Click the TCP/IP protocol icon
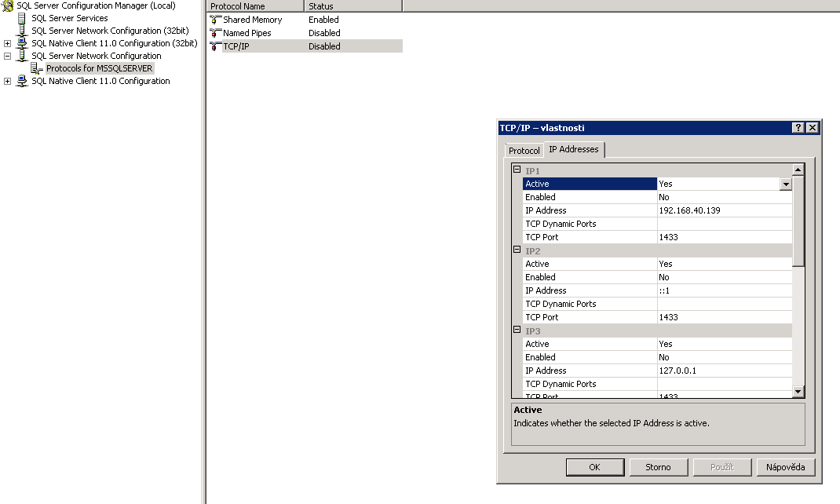Image resolution: width=840 pixels, height=504 pixels. click(x=215, y=46)
